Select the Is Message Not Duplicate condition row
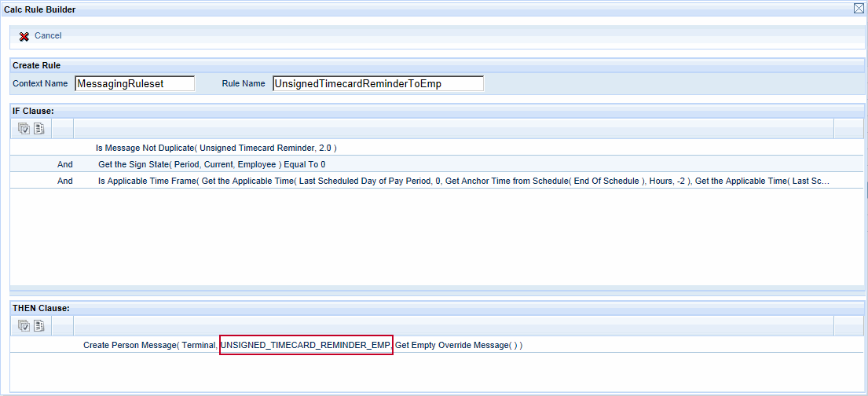 (216, 148)
